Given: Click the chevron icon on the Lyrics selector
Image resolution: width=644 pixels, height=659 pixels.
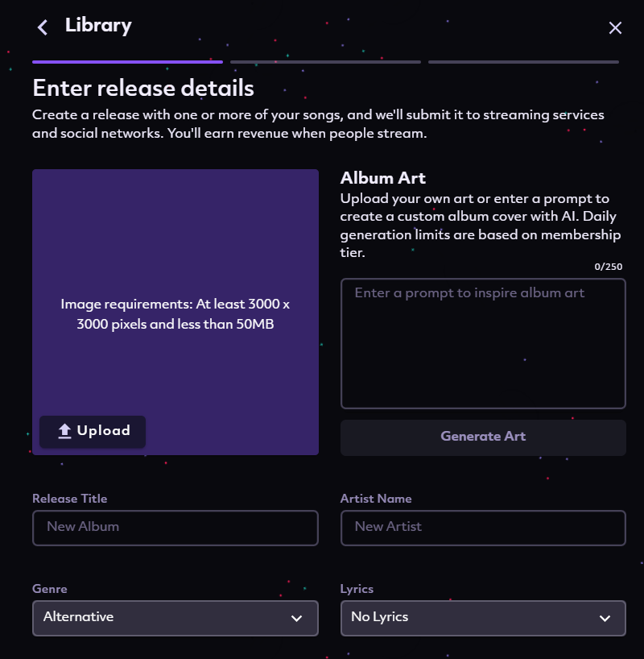Looking at the screenshot, I should [605, 619].
